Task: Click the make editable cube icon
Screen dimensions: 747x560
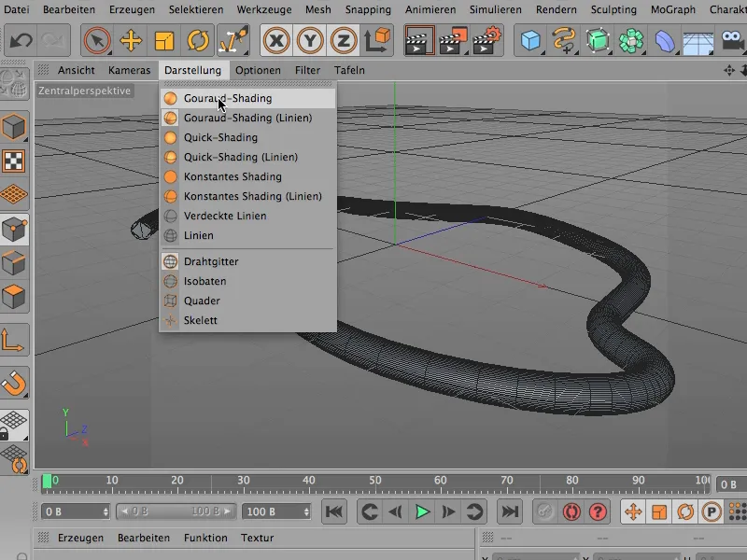Action: [x=14, y=127]
